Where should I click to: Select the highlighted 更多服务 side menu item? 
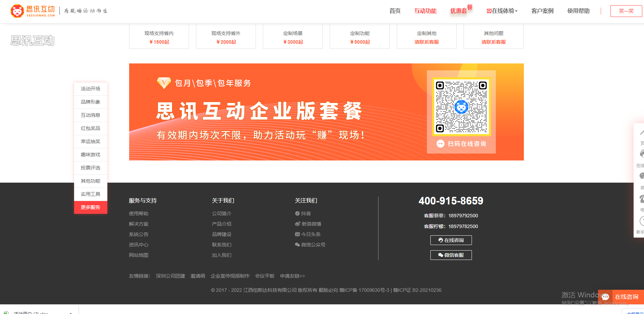pyautogui.click(x=91, y=207)
